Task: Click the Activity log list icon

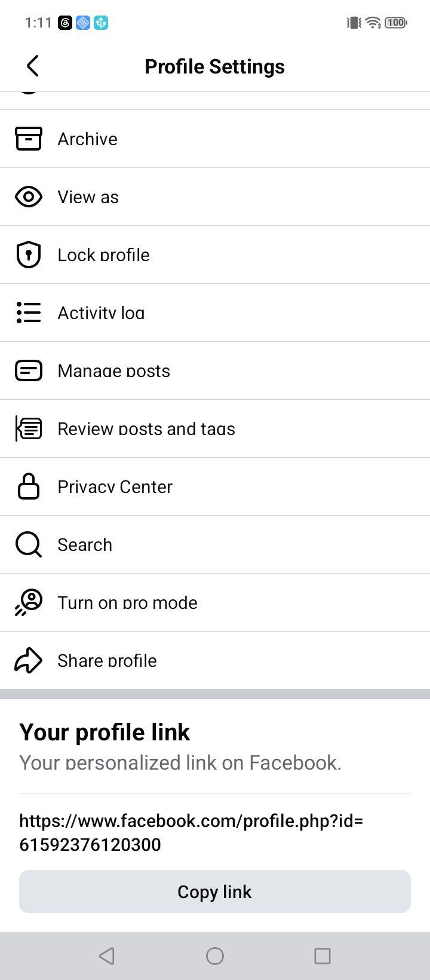Action: coord(29,313)
